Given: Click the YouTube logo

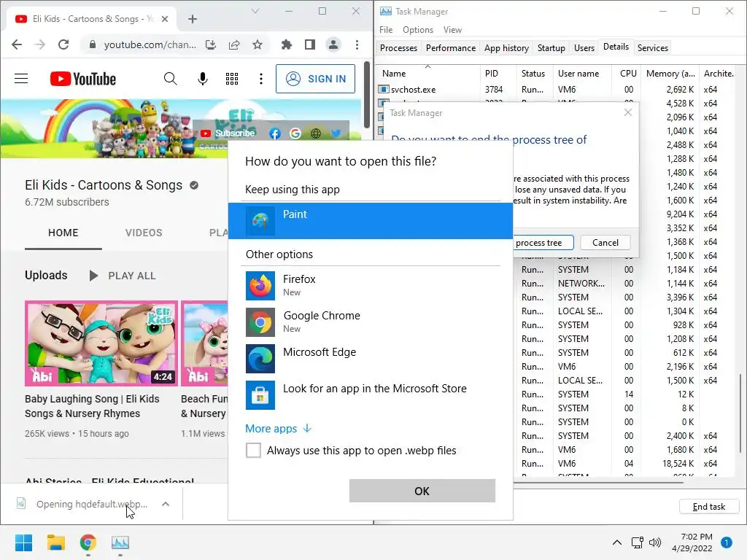Looking at the screenshot, I should point(83,79).
